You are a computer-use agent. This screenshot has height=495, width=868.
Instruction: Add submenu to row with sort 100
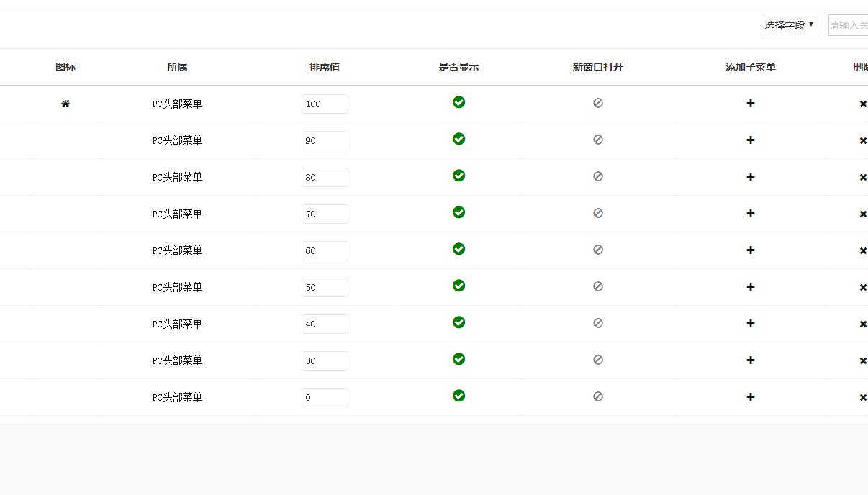click(750, 104)
